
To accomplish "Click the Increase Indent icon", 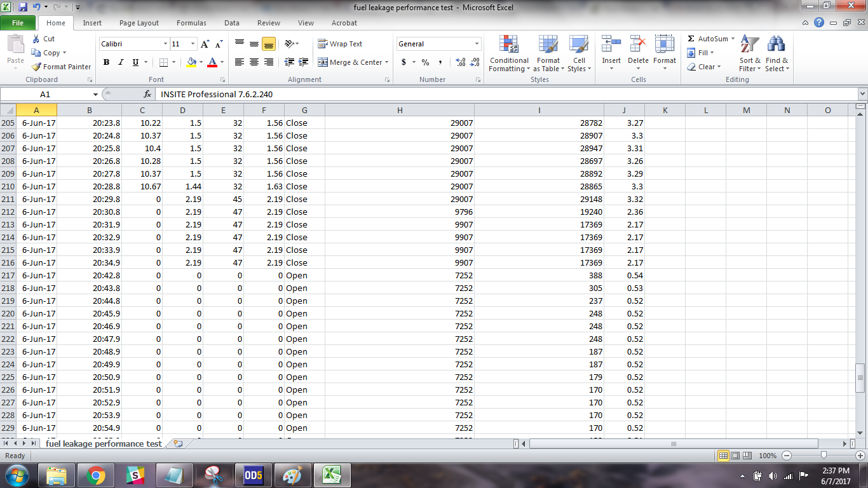I will pos(304,62).
